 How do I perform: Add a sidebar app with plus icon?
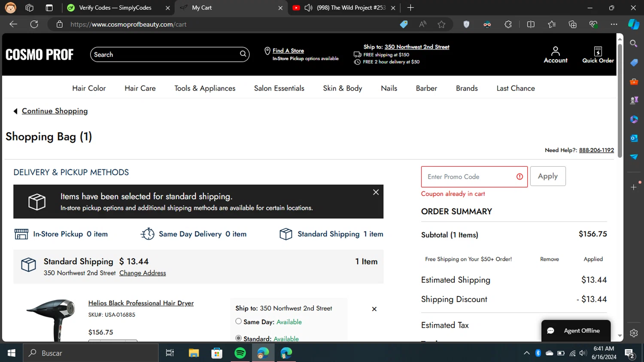click(x=634, y=187)
